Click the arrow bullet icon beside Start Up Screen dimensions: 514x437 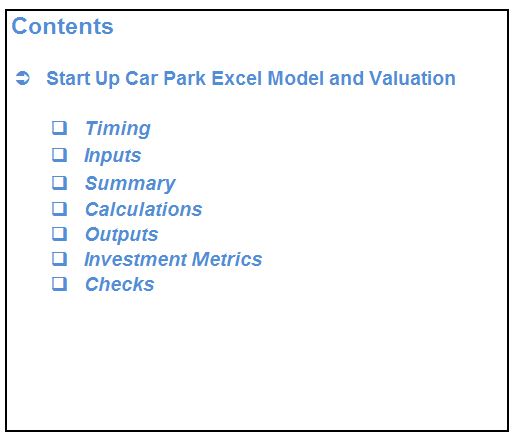23,78
